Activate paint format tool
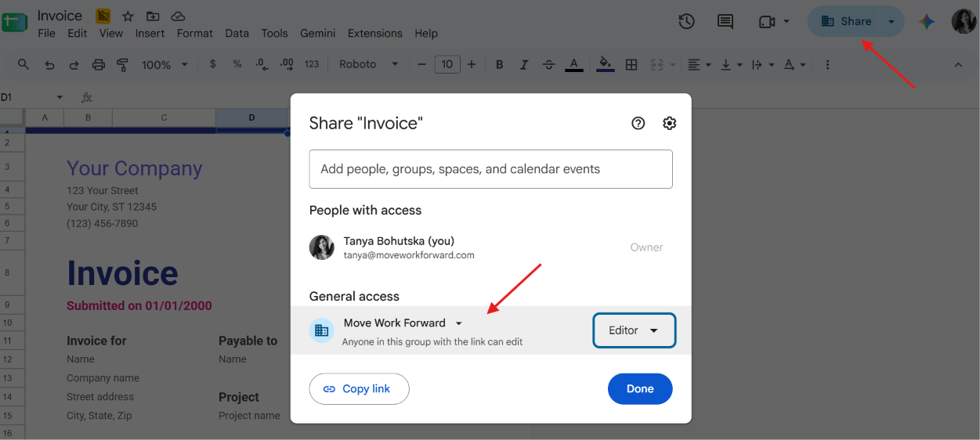The height and width of the screenshot is (440, 980). (x=122, y=65)
